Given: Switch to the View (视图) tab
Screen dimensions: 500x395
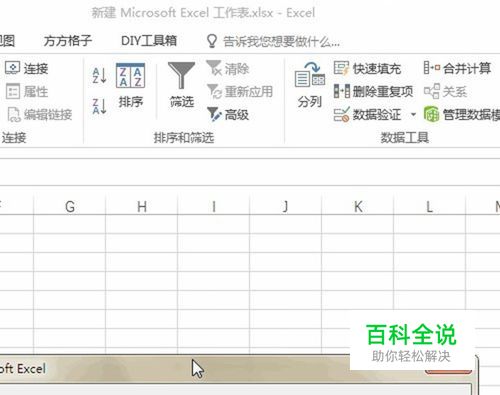Looking at the screenshot, I should 7,41.
